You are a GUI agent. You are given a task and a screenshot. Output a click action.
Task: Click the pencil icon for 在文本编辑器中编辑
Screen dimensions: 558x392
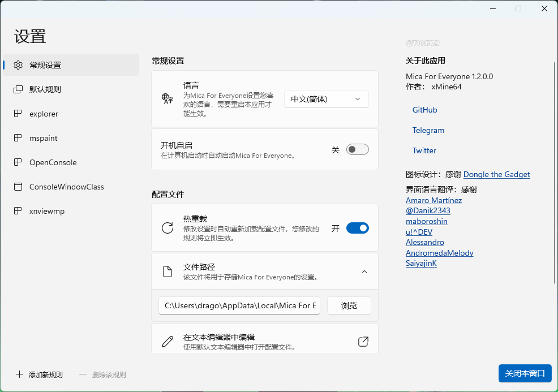(168, 342)
